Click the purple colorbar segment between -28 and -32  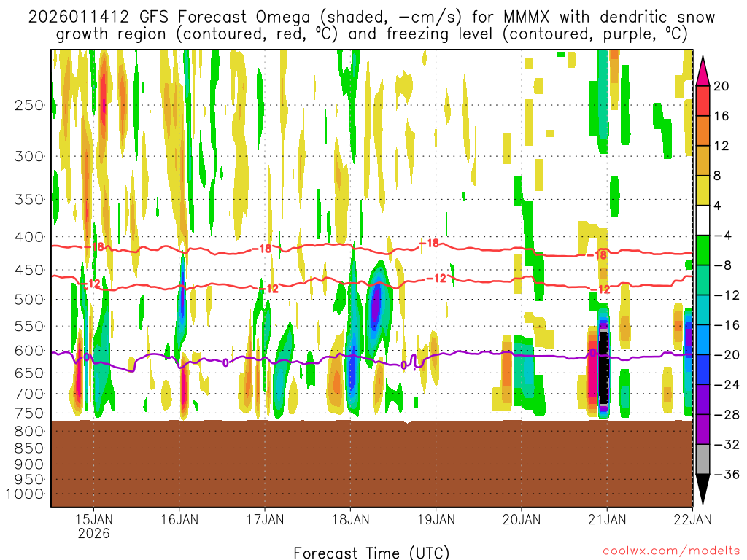point(703,429)
